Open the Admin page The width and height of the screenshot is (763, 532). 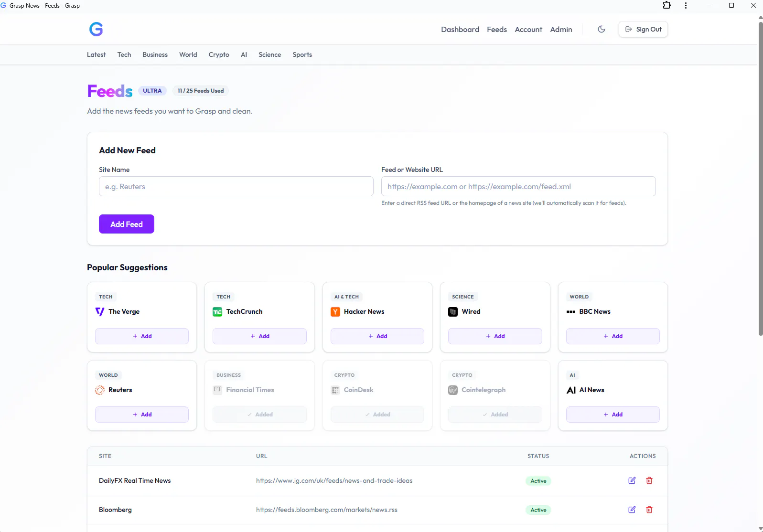click(x=561, y=29)
